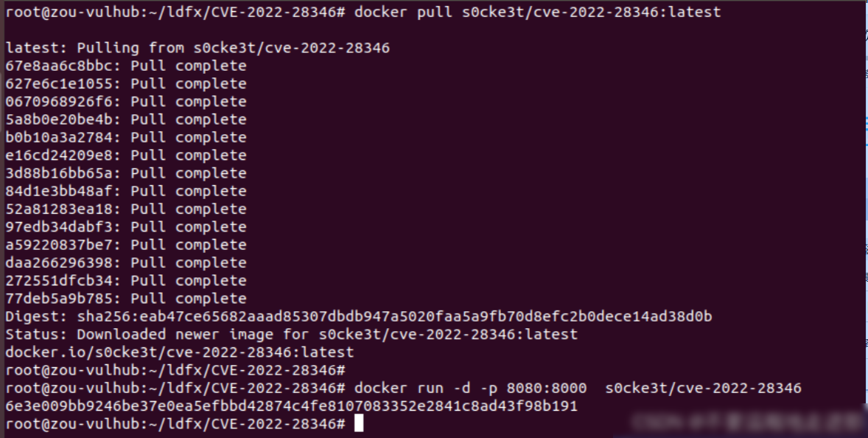Click the layer ID 0670968926f6
The height and width of the screenshot is (438, 868).
(62, 102)
